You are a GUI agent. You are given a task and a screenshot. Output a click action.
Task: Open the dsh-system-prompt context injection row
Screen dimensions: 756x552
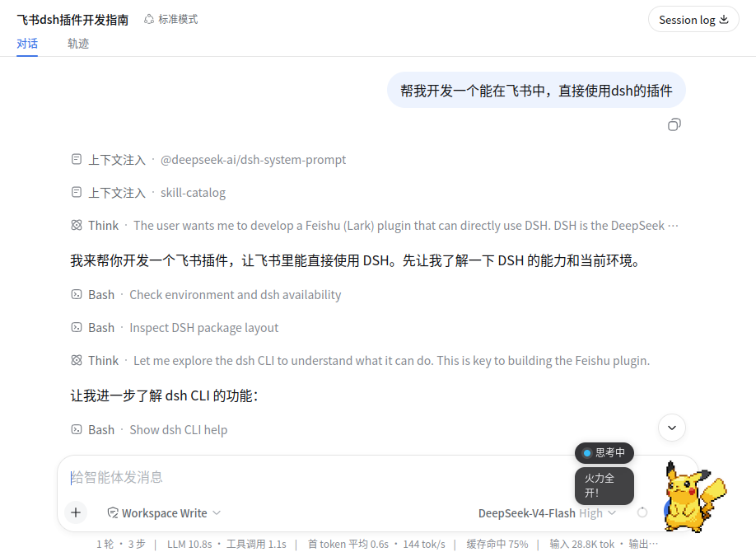pyautogui.click(x=208, y=160)
